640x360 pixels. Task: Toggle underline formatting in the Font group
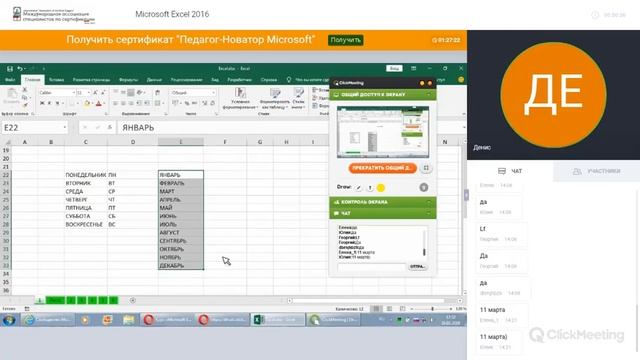pos(57,103)
